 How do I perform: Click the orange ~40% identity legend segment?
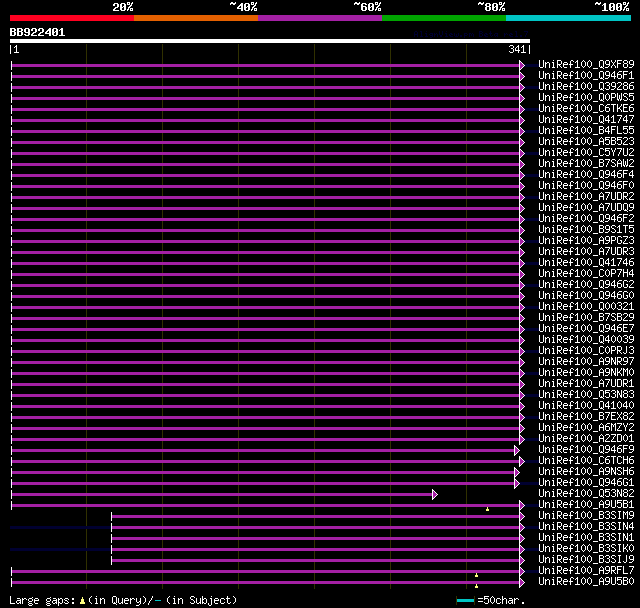coord(196,18)
